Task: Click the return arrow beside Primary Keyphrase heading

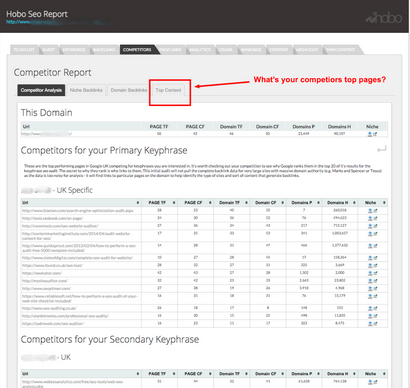Action: 382,149
